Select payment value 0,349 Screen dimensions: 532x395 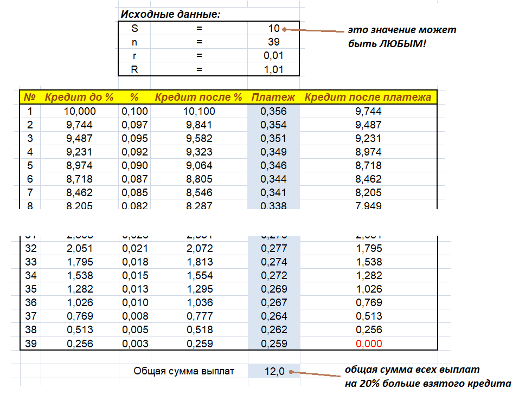pos(273,152)
